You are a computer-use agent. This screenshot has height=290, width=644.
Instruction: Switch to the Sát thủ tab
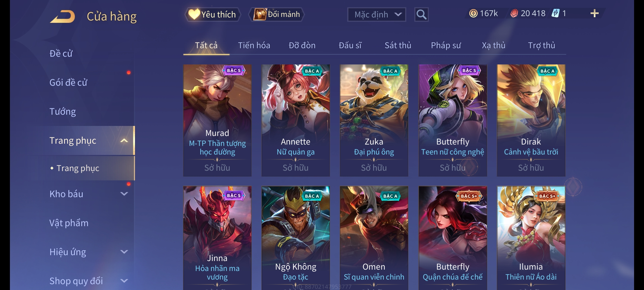click(x=398, y=45)
